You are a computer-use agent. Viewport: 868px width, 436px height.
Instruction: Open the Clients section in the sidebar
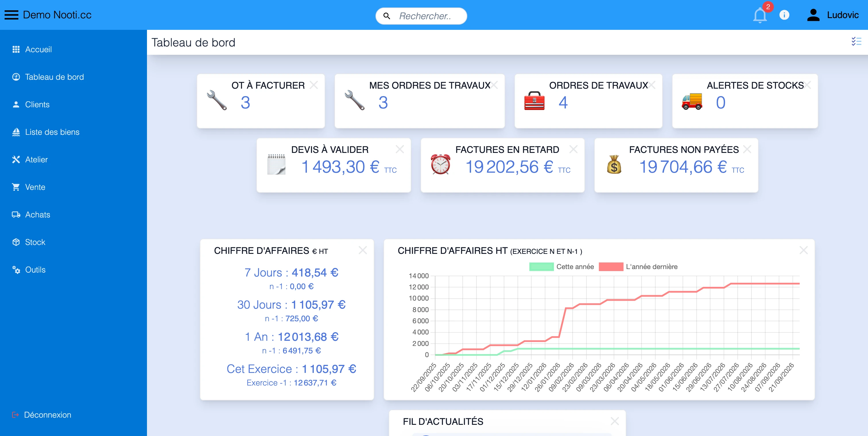(16, 104)
